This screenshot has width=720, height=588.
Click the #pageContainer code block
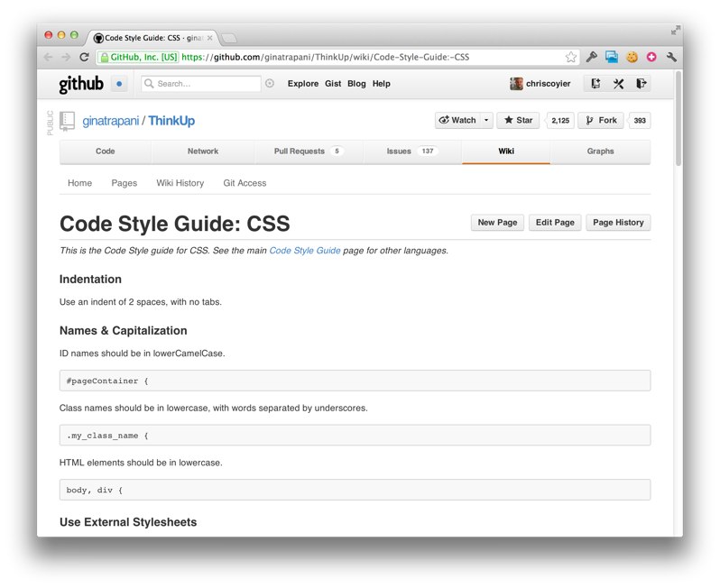(x=355, y=381)
